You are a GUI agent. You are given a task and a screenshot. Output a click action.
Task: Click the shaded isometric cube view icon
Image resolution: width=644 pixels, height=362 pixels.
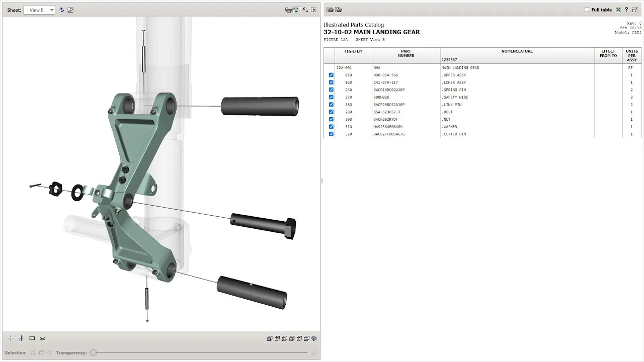[x=314, y=338]
